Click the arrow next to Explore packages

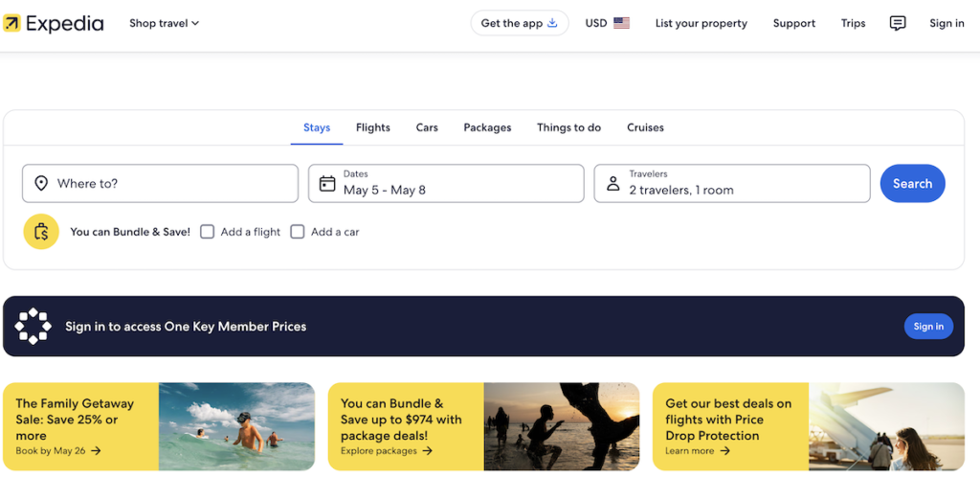point(428,450)
